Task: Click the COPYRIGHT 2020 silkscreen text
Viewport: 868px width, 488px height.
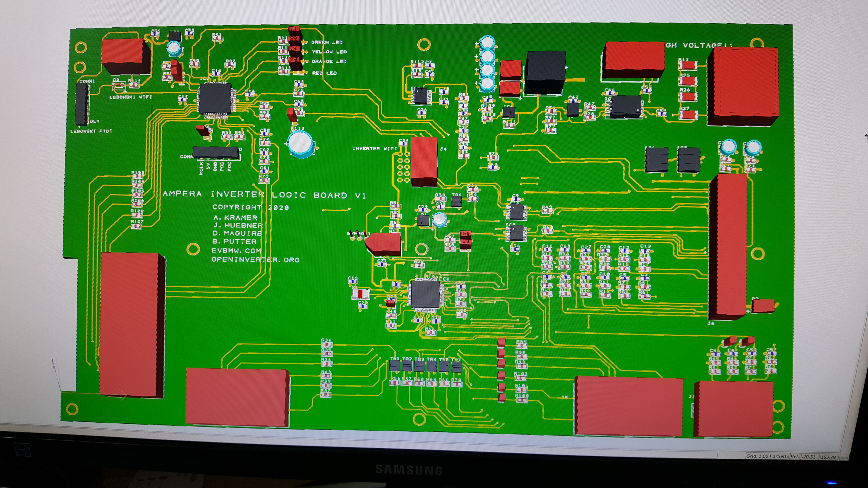Action: (x=250, y=207)
